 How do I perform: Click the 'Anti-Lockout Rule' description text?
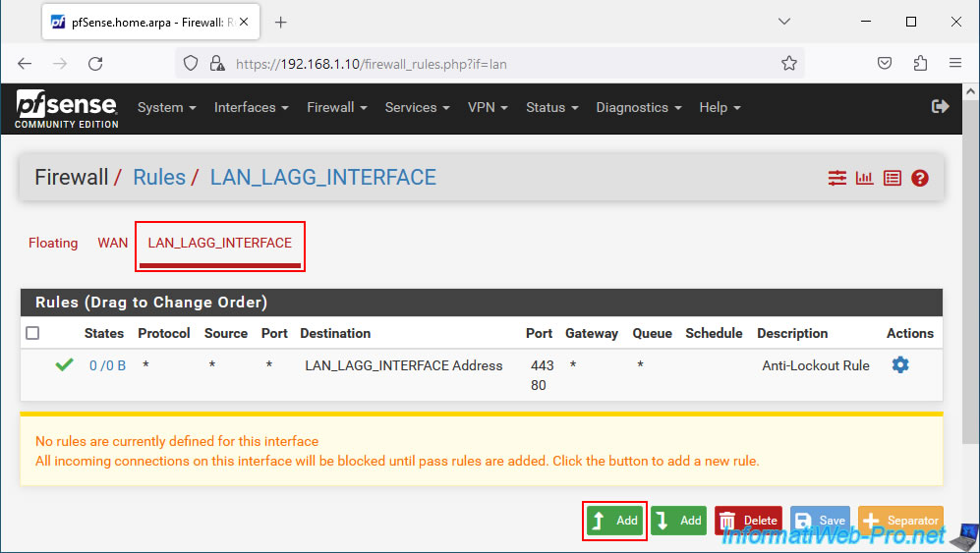point(816,365)
